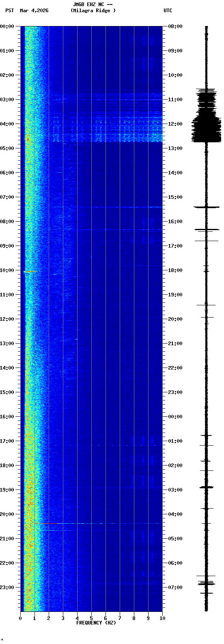Select the 14:00 label on PST axis
This screenshot has width=224, height=644.
pyautogui.click(x=7, y=368)
